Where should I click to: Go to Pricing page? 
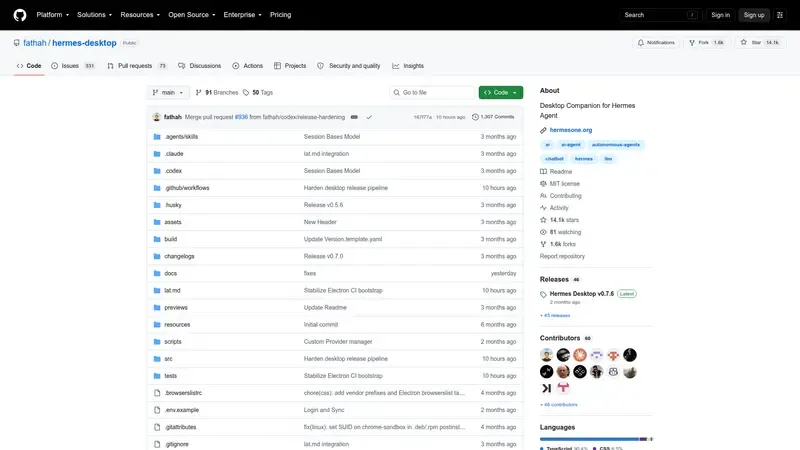pyautogui.click(x=281, y=15)
